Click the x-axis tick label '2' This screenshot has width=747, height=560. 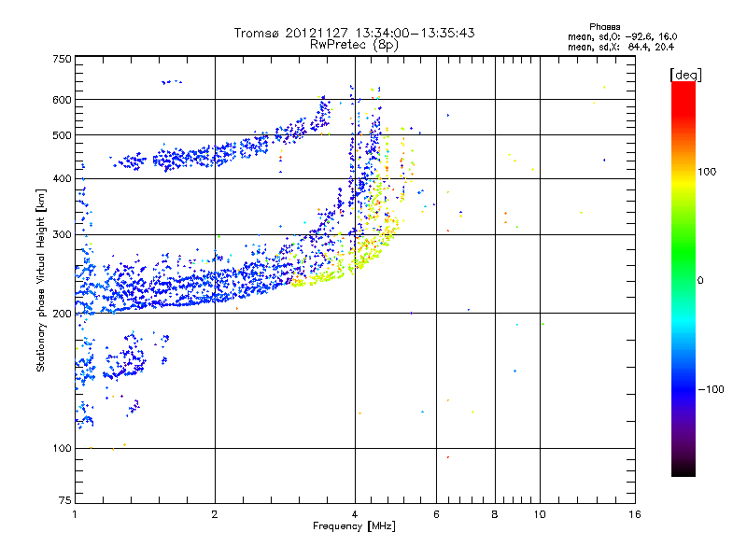click(215, 514)
